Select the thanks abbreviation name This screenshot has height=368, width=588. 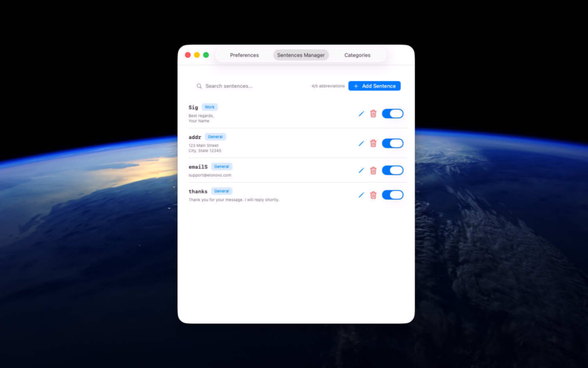[x=198, y=191]
